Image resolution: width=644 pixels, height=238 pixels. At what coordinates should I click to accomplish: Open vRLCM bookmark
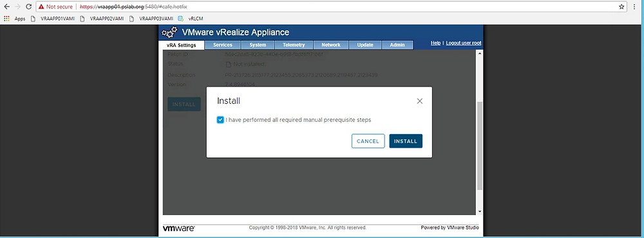[x=191, y=19]
